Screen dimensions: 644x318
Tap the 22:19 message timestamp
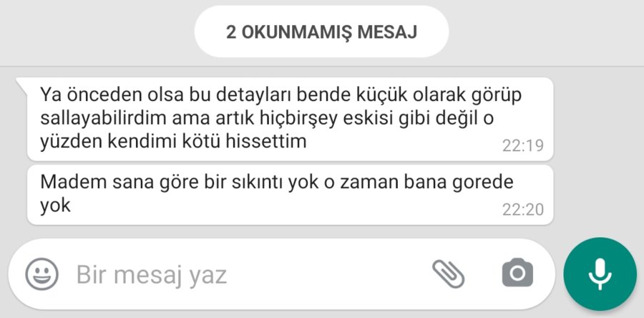click(x=523, y=146)
